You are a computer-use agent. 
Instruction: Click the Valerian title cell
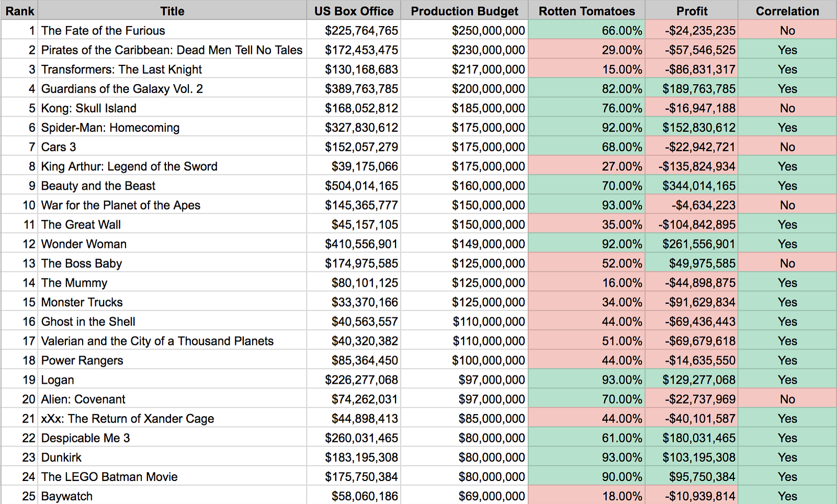[x=172, y=340]
